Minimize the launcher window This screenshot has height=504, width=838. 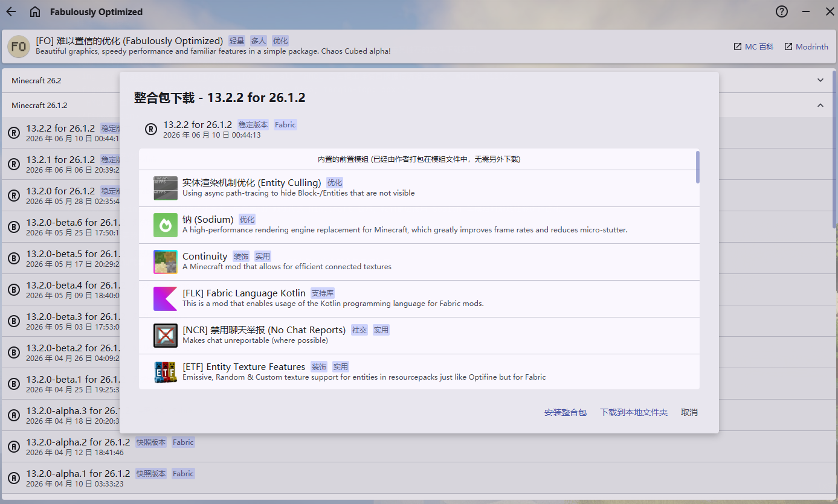point(805,11)
